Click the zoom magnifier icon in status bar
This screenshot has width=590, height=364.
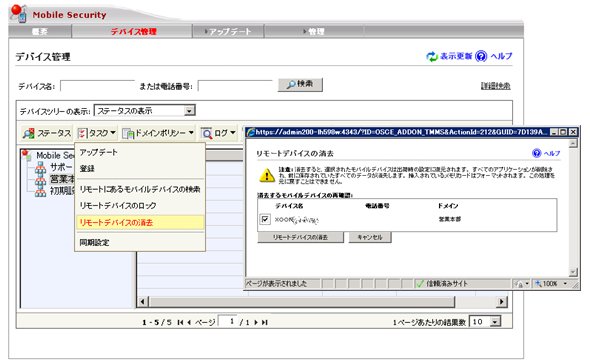[x=538, y=283]
